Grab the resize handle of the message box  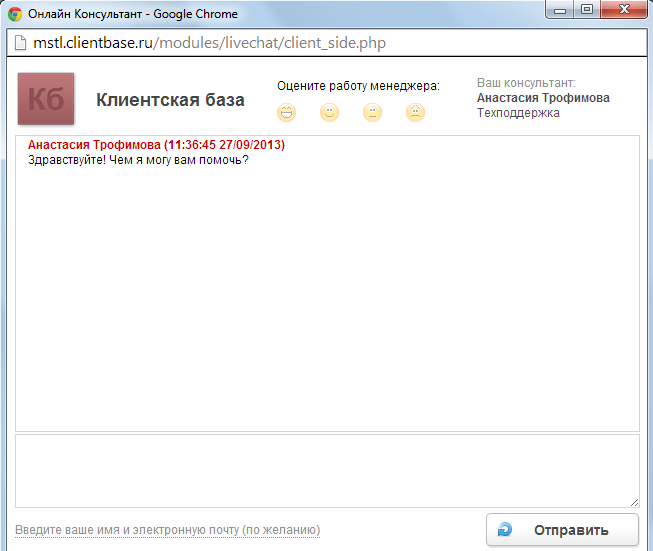[x=634, y=502]
